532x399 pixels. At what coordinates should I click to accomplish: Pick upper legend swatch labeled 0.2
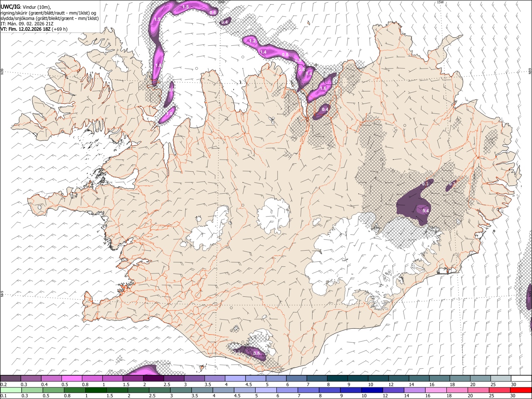tap(10, 379)
